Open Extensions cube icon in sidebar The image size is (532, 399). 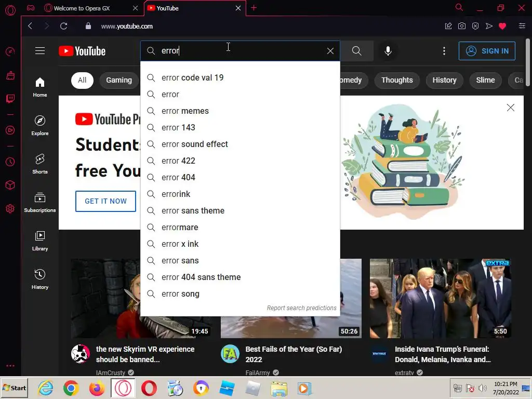[x=10, y=185]
